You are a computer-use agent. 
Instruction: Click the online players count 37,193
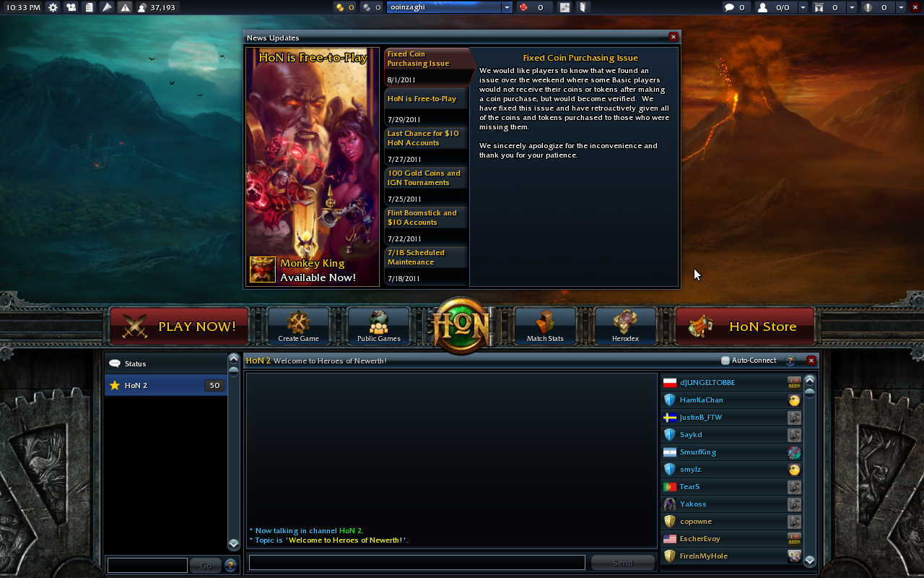pos(157,7)
